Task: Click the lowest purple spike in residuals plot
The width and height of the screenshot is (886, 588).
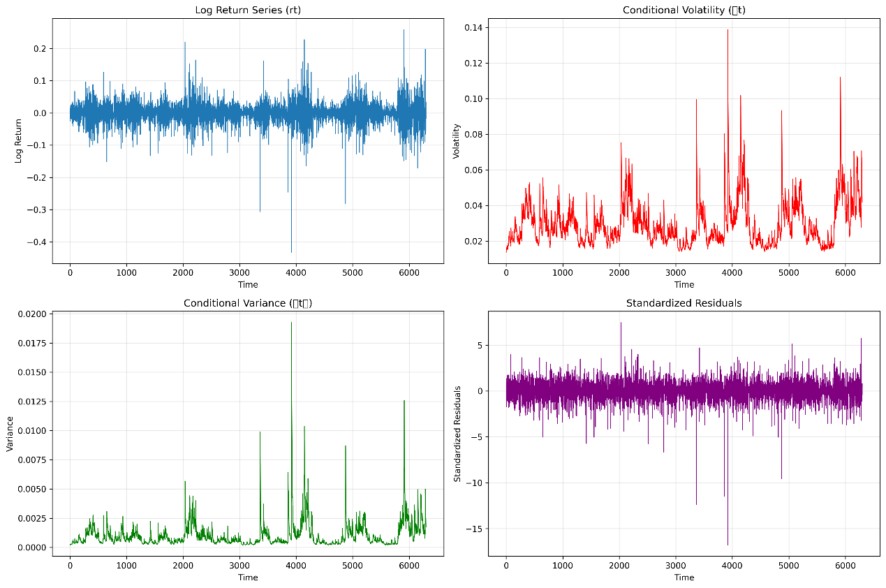Action: point(728,543)
